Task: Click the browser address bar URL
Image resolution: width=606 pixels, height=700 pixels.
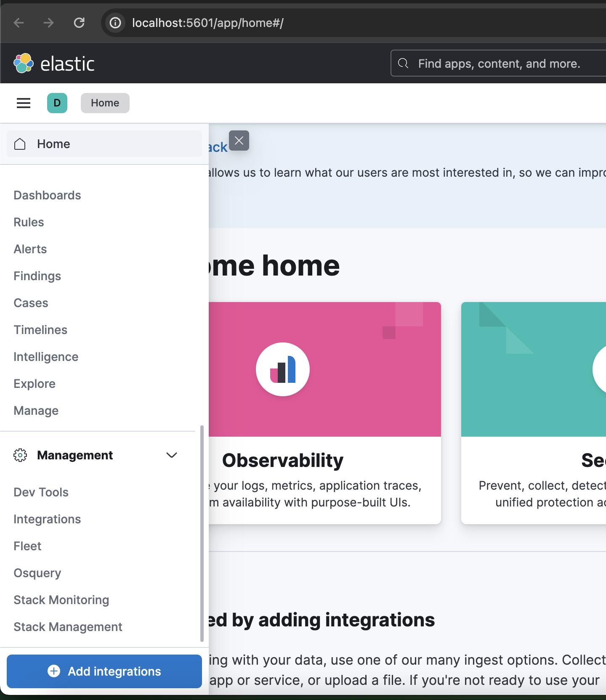Action: (208, 23)
